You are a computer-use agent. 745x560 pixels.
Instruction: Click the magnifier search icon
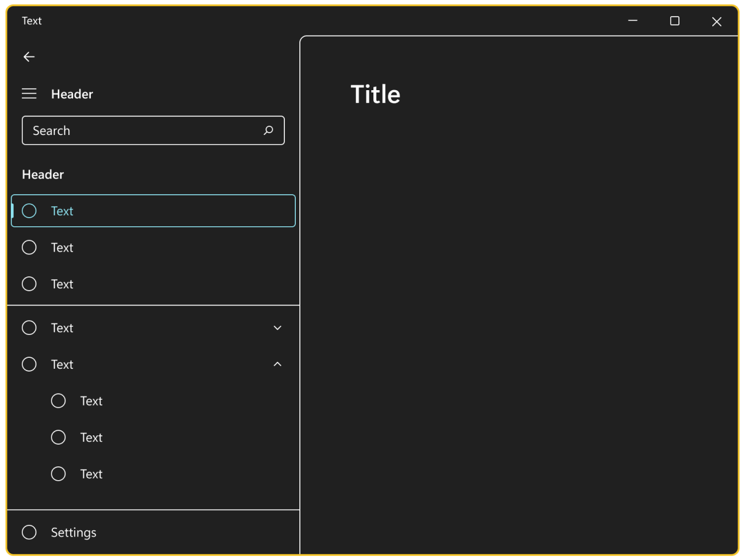tap(268, 130)
